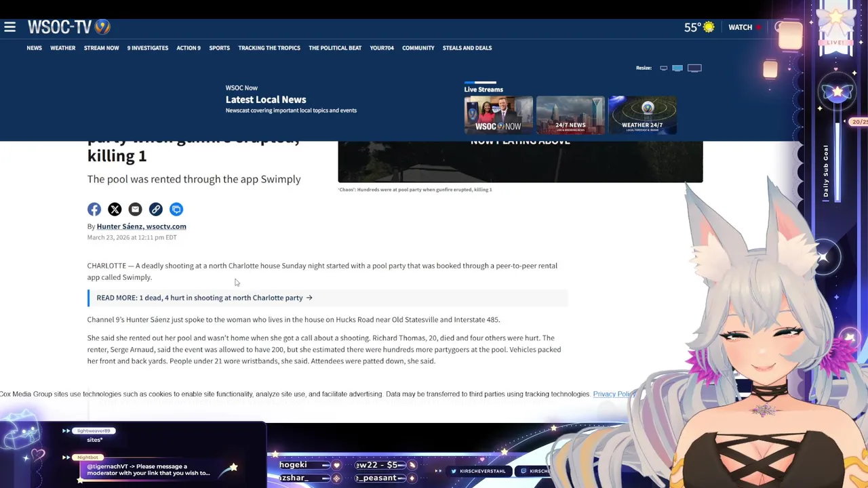868x488 pixels.
Task: Click the WATCH live button
Action: (744, 27)
